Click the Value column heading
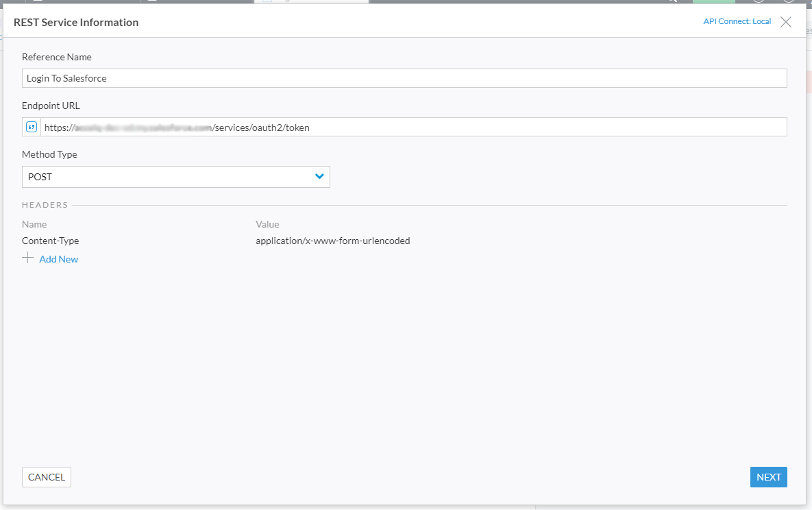This screenshot has width=812, height=510. point(267,224)
